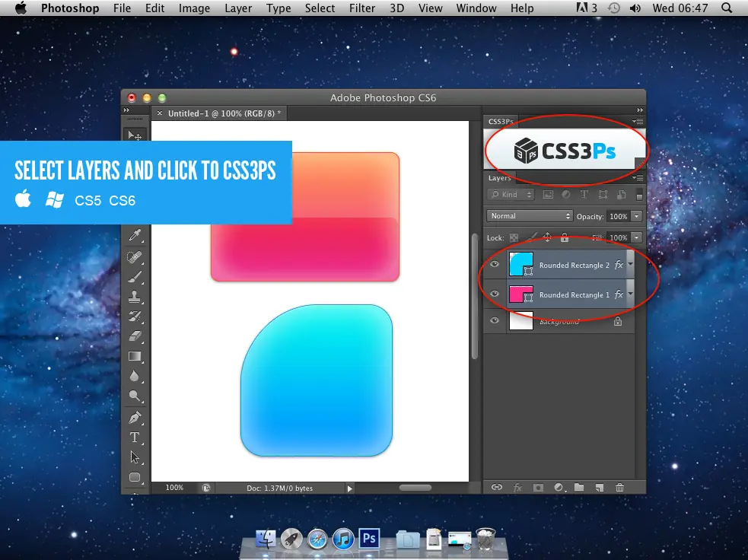Image resolution: width=748 pixels, height=560 pixels.
Task: Select the Gradient tool
Action: click(x=135, y=356)
